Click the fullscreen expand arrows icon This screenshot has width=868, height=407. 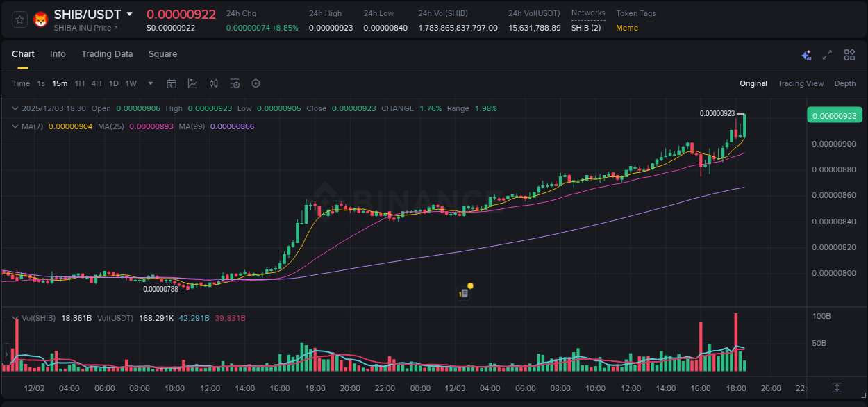pos(826,54)
